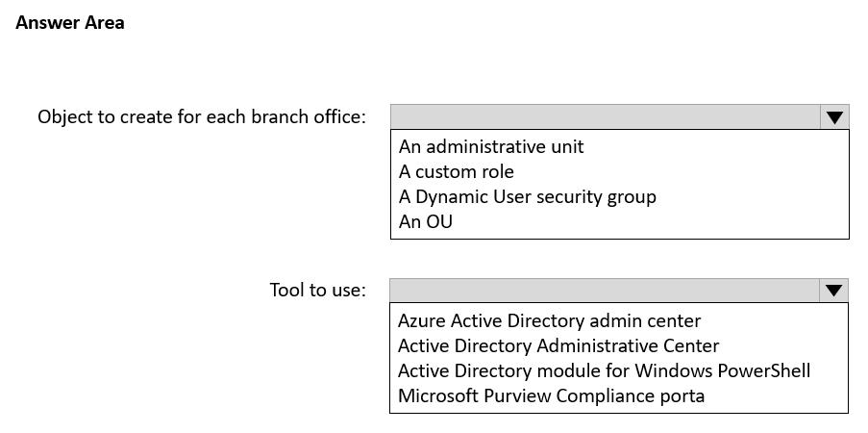The height and width of the screenshot is (433, 868).
Task: Pick A Dynamic User security group
Action: (528, 196)
